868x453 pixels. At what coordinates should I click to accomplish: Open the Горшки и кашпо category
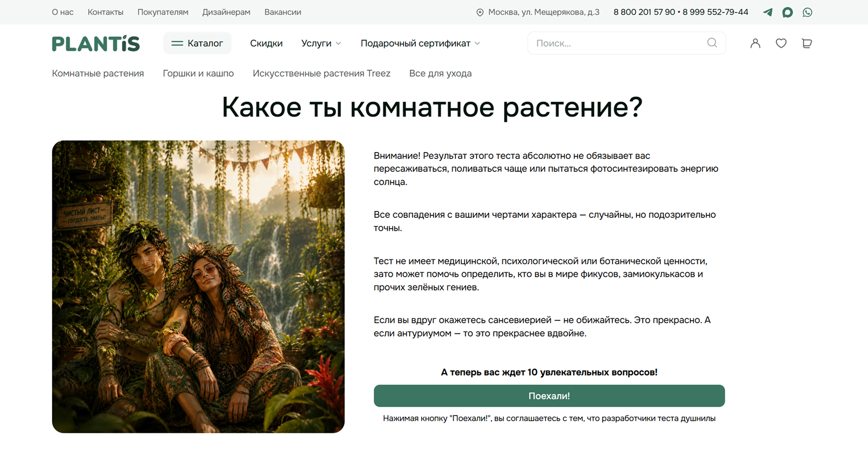pos(198,73)
